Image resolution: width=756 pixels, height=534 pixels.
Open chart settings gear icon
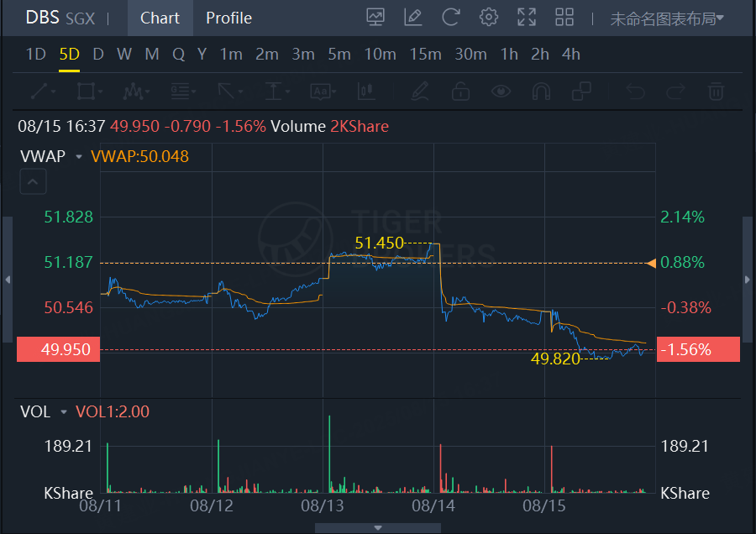488,18
